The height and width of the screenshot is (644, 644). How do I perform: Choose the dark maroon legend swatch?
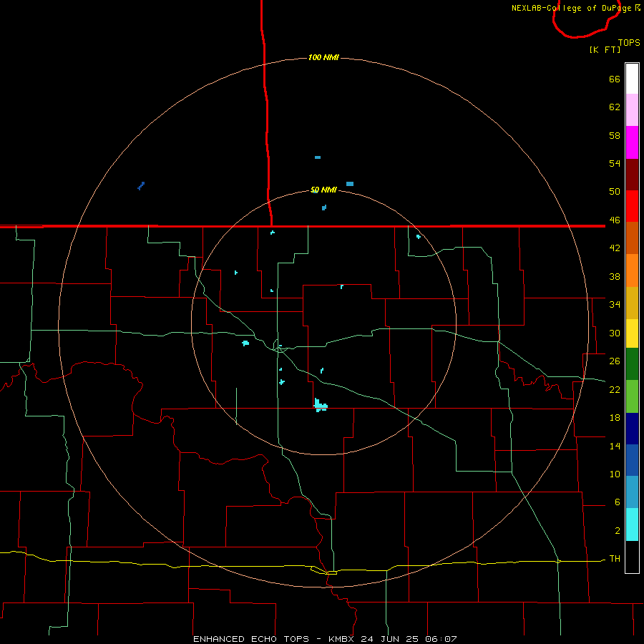coord(632,175)
